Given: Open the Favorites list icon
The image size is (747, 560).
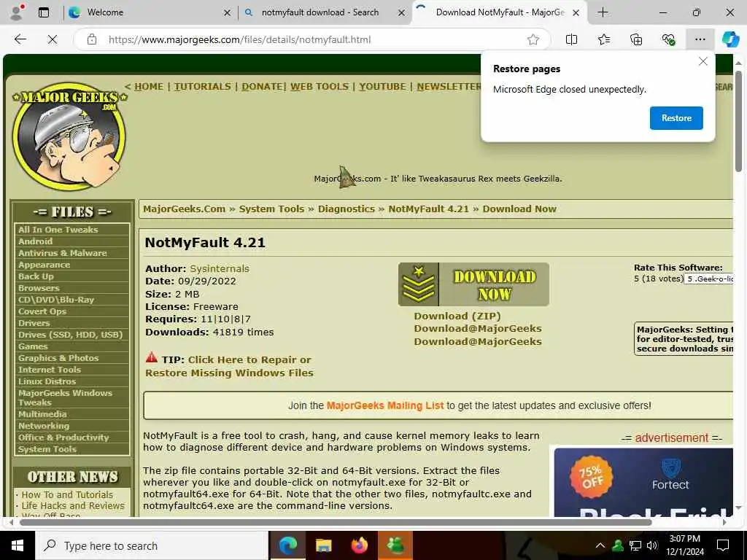Looking at the screenshot, I should click(x=603, y=39).
